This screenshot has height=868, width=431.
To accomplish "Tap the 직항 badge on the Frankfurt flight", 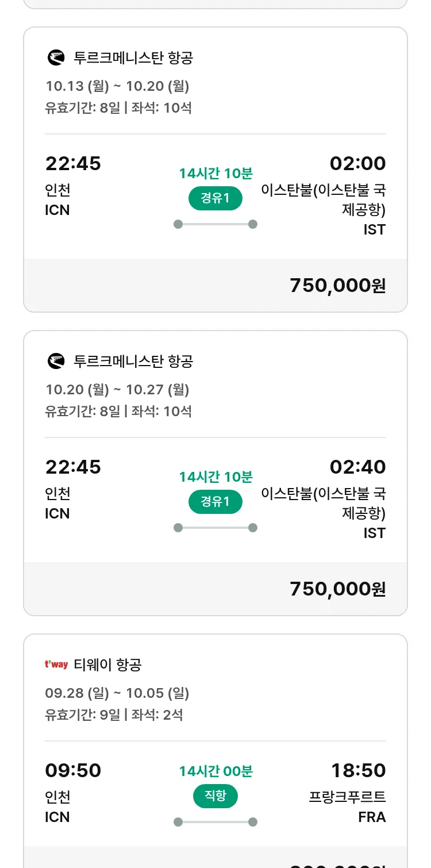I will 215,796.
